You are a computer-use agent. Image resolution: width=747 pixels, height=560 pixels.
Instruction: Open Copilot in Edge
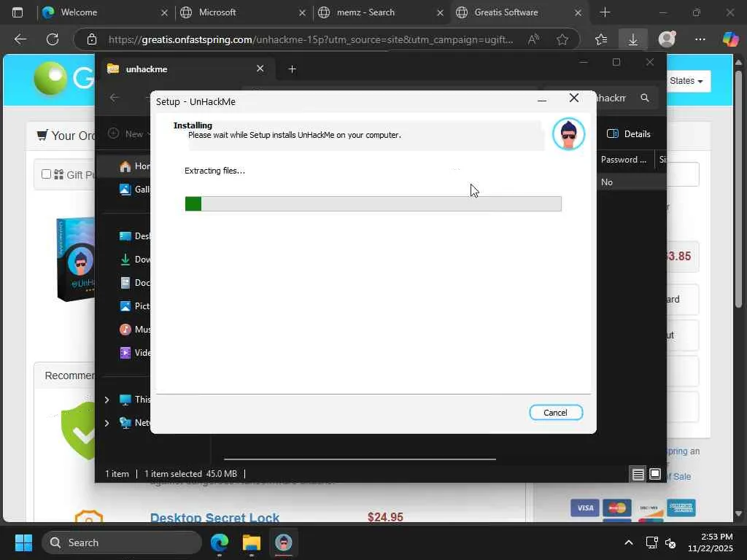click(730, 39)
